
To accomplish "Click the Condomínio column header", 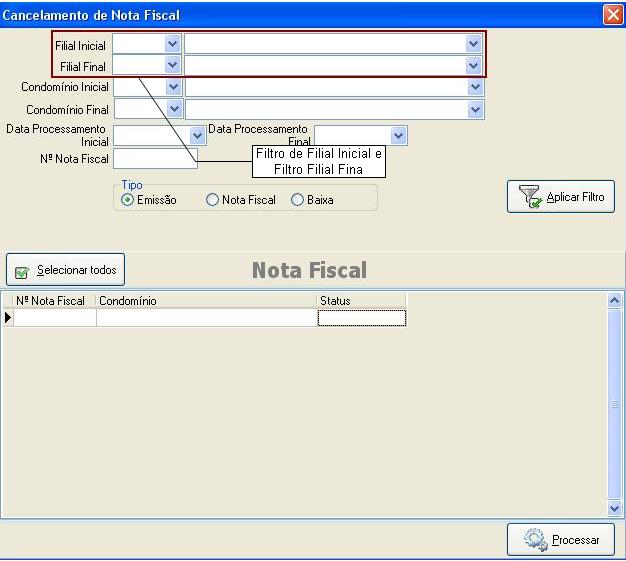I will click(206, 300).
